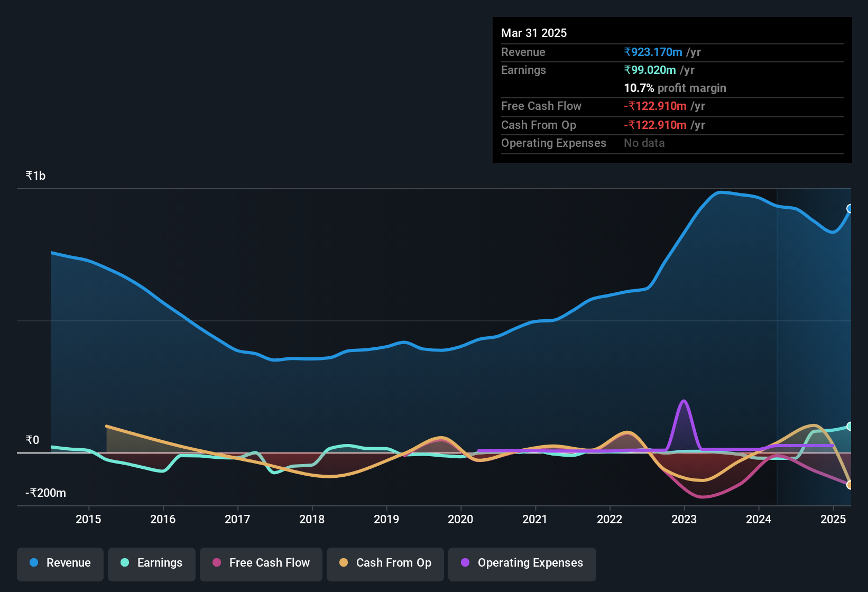Click the purple Operating Expenses legend dot

click(465, 563)
